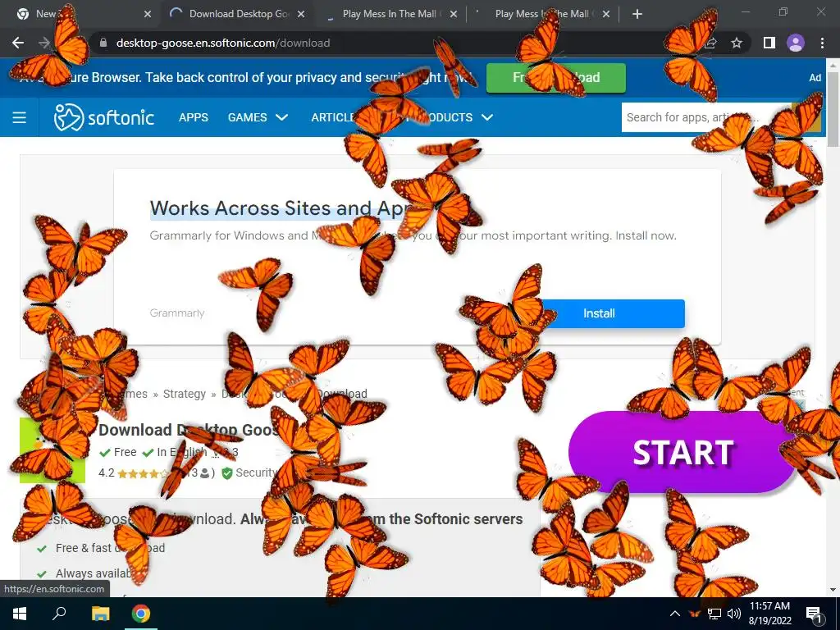840x630 pixels.
Task: Switch to first Play Mess In The Mall tab
Action: (x=390, y=14)
